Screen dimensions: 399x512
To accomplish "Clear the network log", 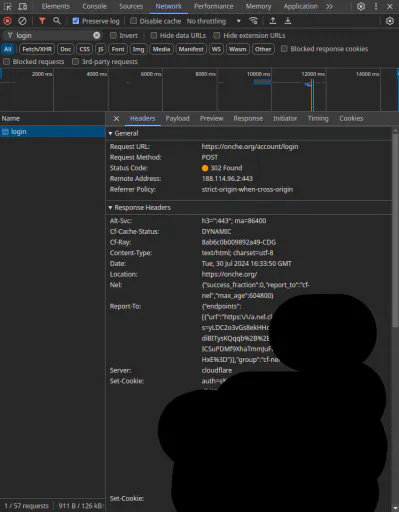I will pyautogui.click(x=22, y=21).
